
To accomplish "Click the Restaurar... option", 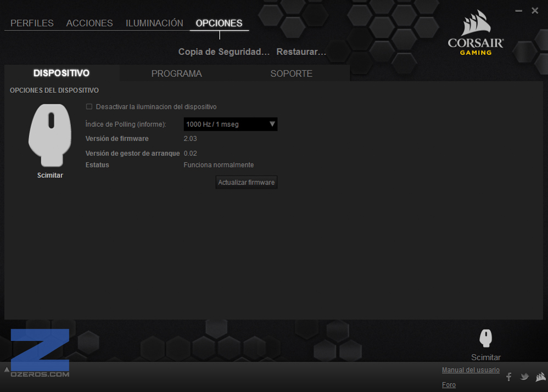I will [301, 52].
